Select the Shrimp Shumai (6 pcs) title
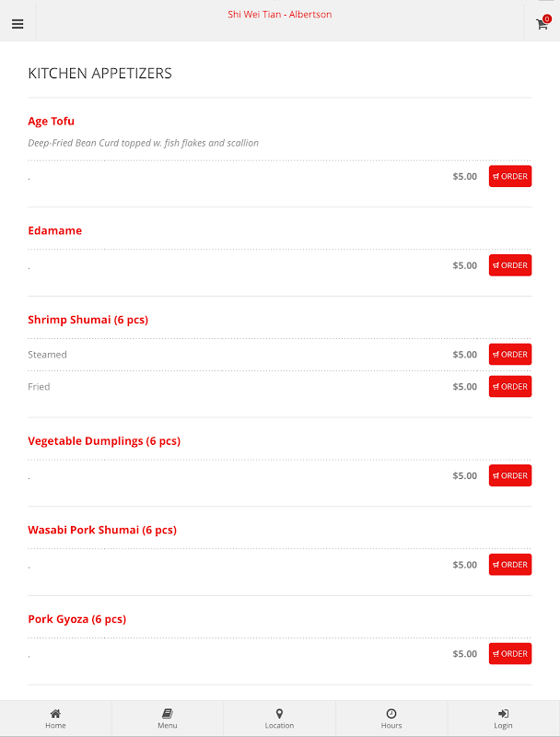This screenshot has width=560, height=737. [x=87, y=320]
